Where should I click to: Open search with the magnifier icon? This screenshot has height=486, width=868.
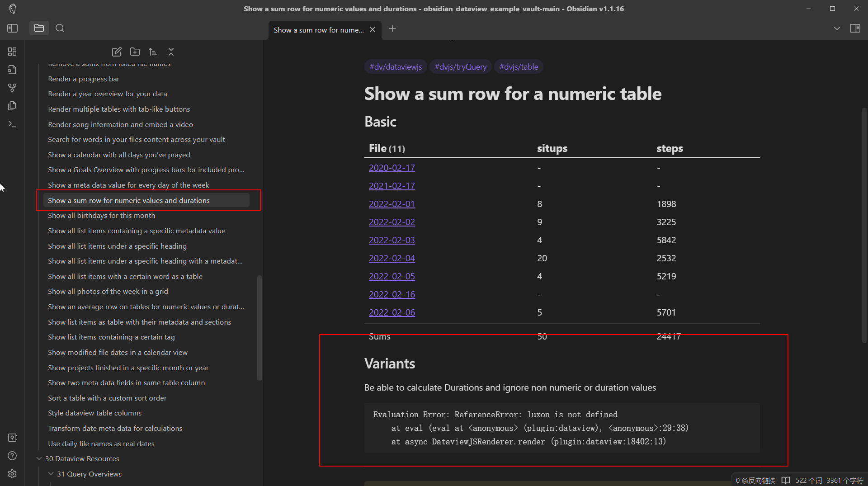60,28
